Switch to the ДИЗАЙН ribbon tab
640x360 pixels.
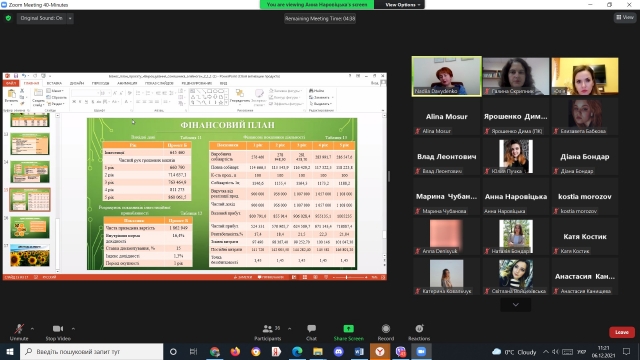pyautogui.click(x=77, y=83)
